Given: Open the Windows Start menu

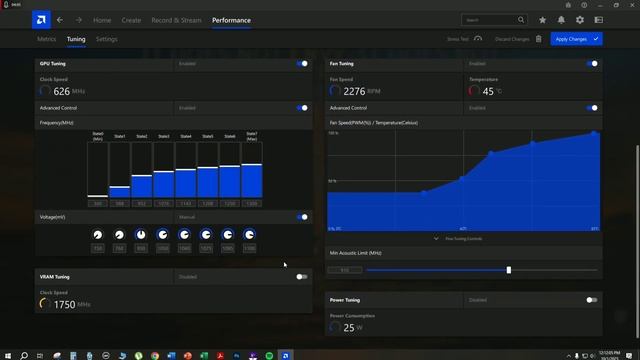Looking at the screenshot, I should [8, 356].
